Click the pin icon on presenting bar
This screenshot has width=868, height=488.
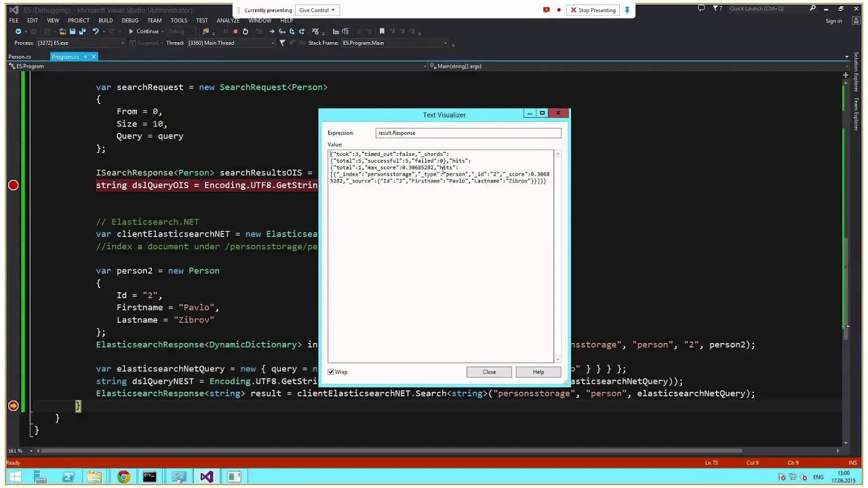pyautogui.click(x=627, y=10)
